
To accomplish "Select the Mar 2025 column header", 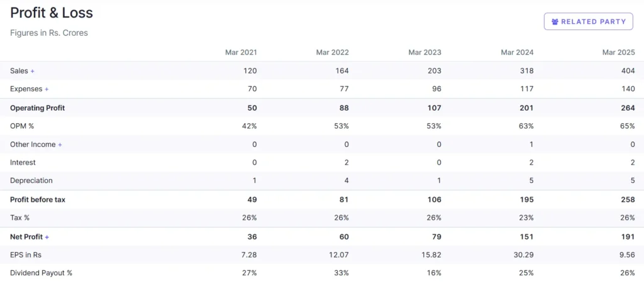I will pos(618,52).
